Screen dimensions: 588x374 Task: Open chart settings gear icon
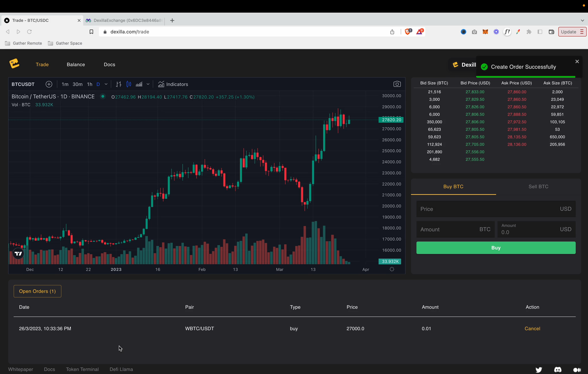pyautogui.click(x=392, y=269)
